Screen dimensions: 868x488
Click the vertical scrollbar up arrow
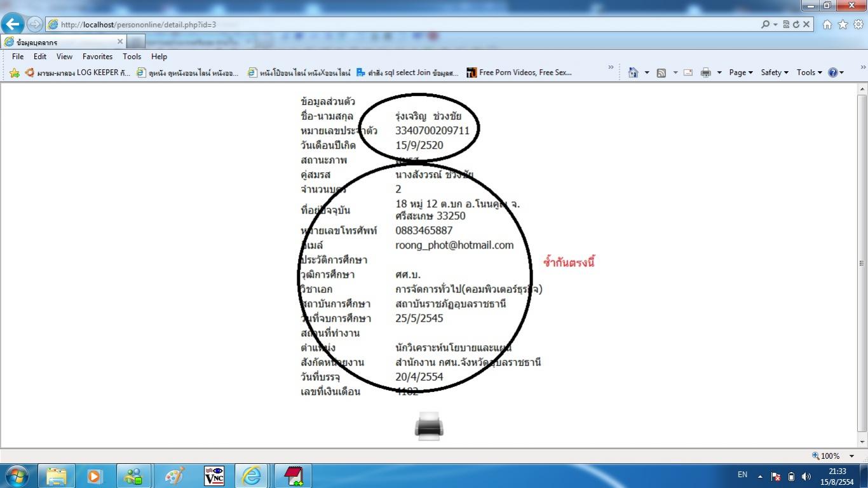pos(862,88)
